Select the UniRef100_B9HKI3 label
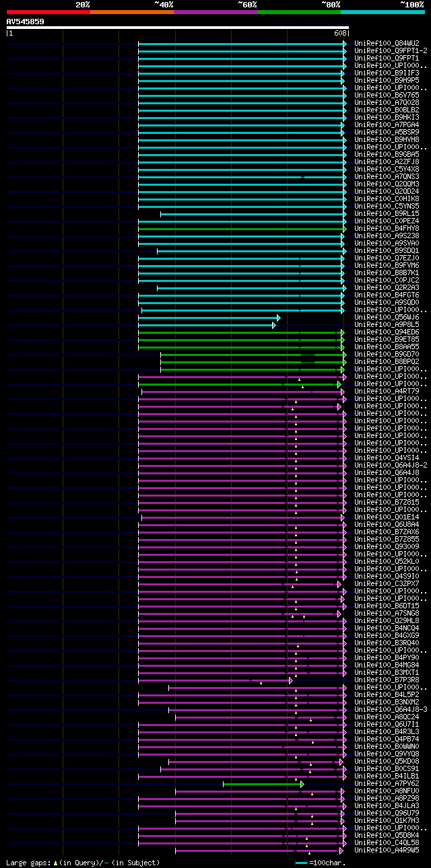431x868 pixels. (x=387, y=117)
